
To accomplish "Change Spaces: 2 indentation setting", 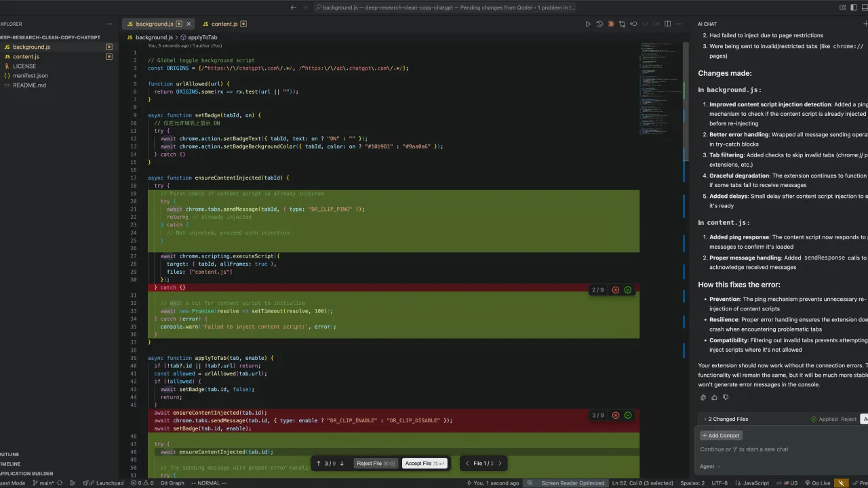I will [x=692, y=483].
